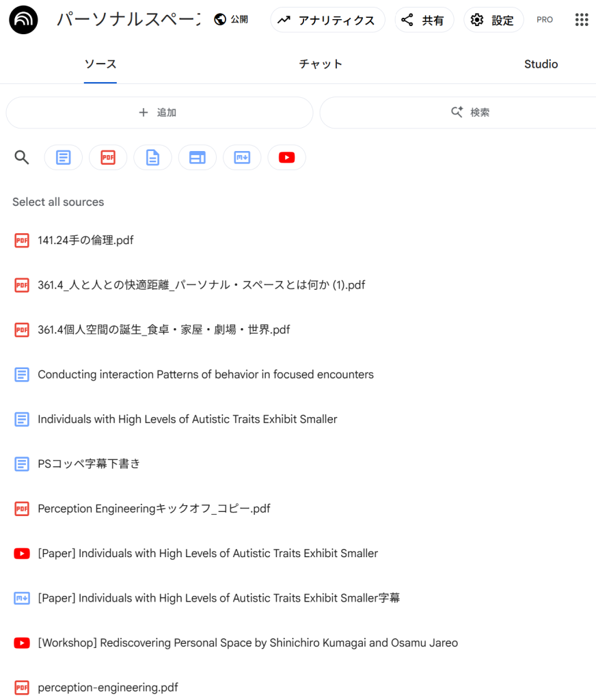Filter sources by PDF type
The height and width of the screenshot is (700, 596).
click(108, 158)
